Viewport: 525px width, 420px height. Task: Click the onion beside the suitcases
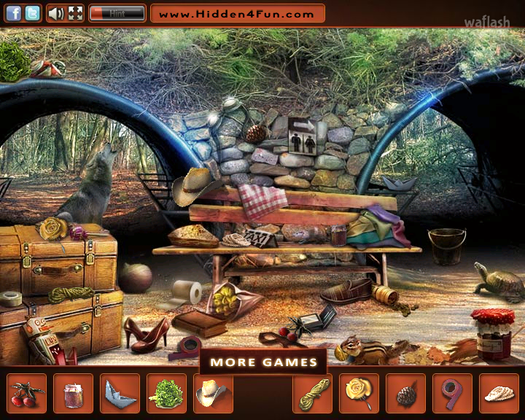[136, 278]
